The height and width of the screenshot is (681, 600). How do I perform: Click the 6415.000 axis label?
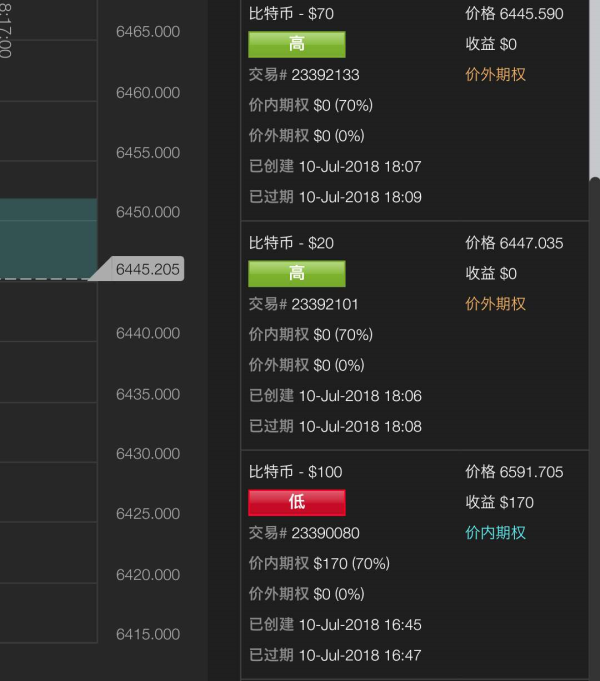(x=148, y=634)
